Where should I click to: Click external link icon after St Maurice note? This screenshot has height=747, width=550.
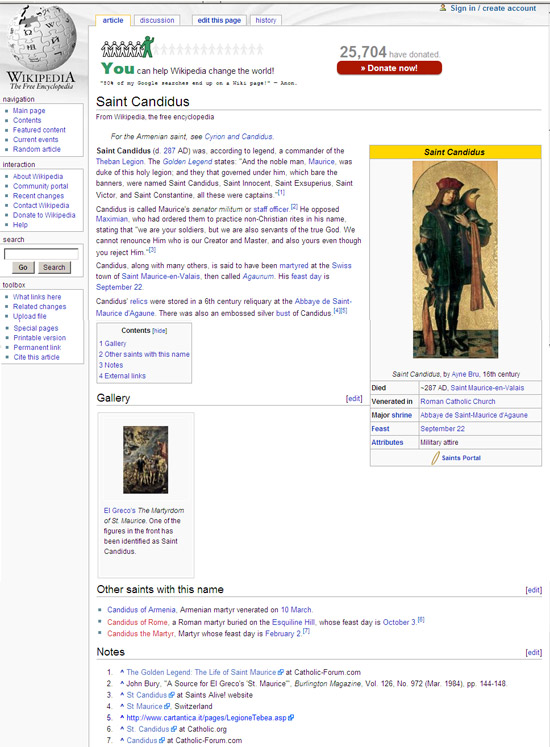(x=167, y=707)
